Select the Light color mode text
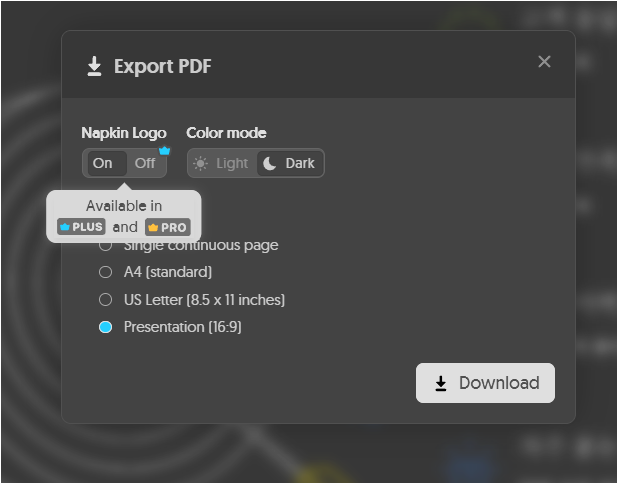Viewport: 618px width, 484px height. point(232,163)
